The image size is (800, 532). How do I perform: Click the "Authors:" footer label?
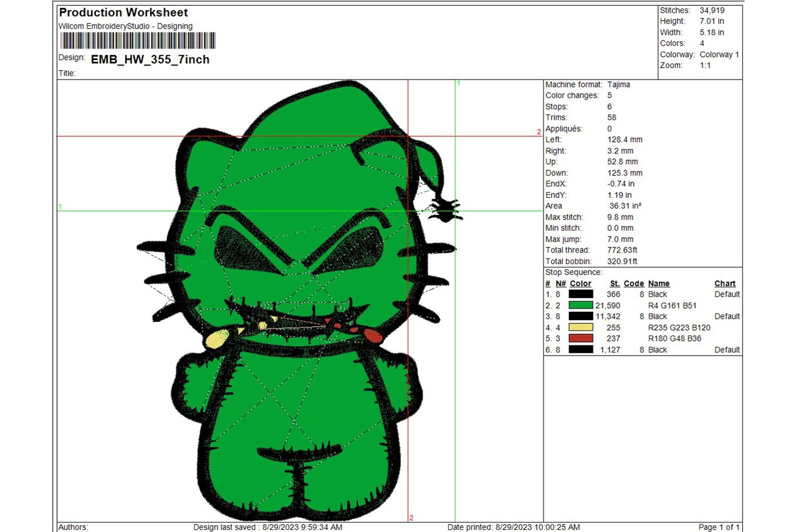pyautogui.click(x=73, y=527)
